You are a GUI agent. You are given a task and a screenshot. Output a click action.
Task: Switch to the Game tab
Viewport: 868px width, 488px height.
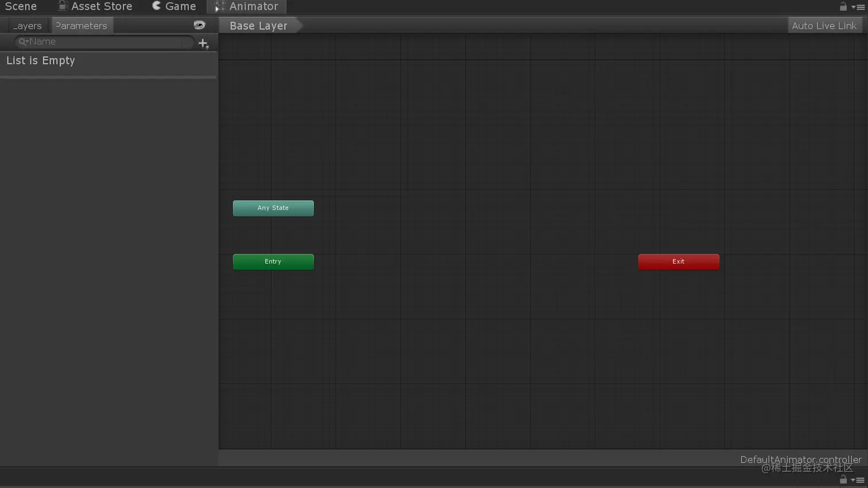174,6
